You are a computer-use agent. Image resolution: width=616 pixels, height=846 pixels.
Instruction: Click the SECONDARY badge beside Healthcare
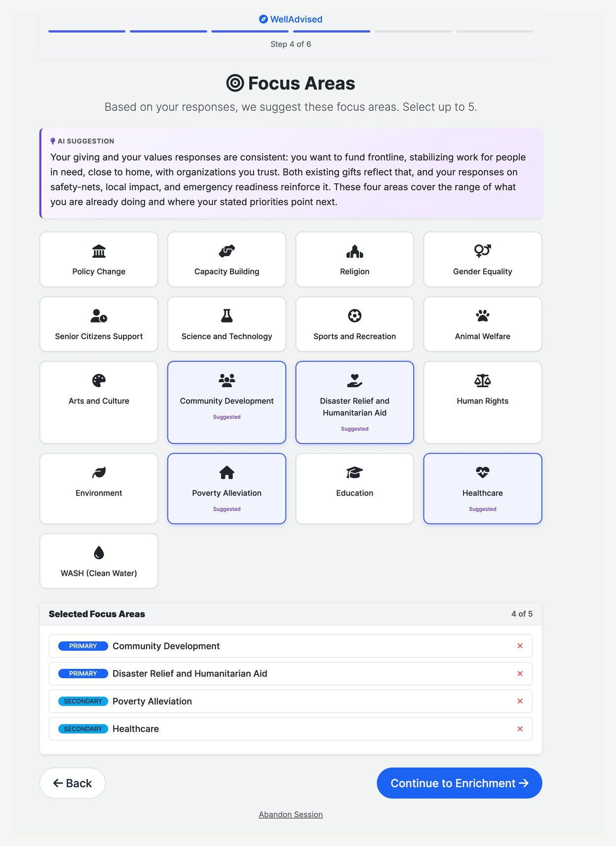(x=83, y=729)
